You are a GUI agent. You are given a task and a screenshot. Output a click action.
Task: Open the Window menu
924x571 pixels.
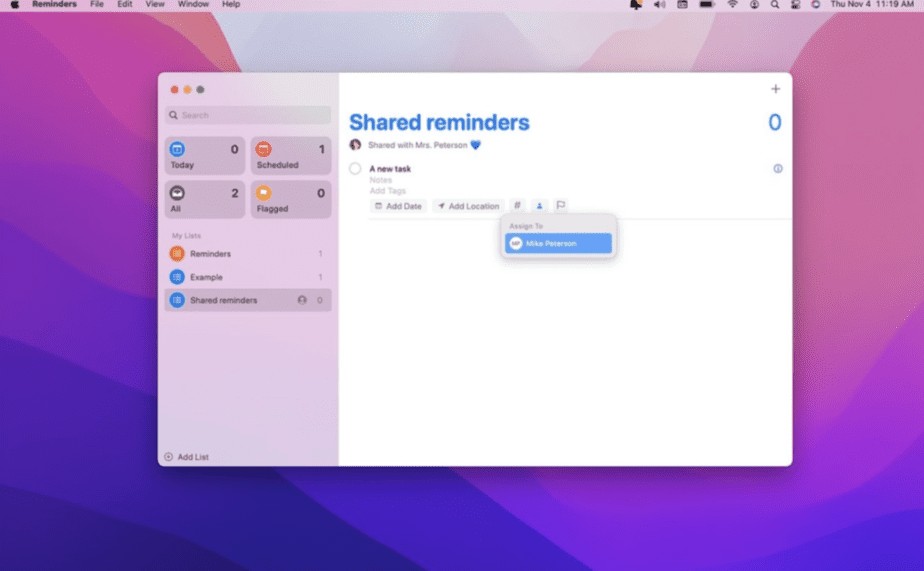(x=193, y=4)
